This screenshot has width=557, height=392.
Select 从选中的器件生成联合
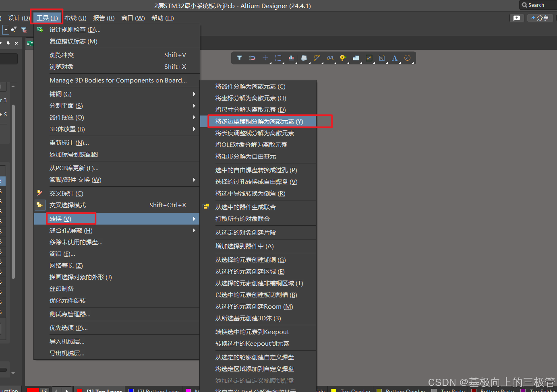pyautogui.click(x=258, y=207)
